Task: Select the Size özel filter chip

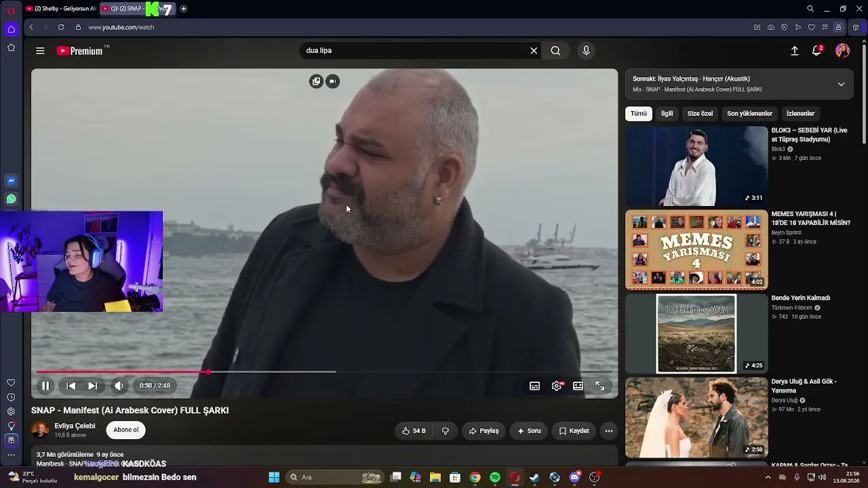Action: pyautogui.click(x=700, y=114)
